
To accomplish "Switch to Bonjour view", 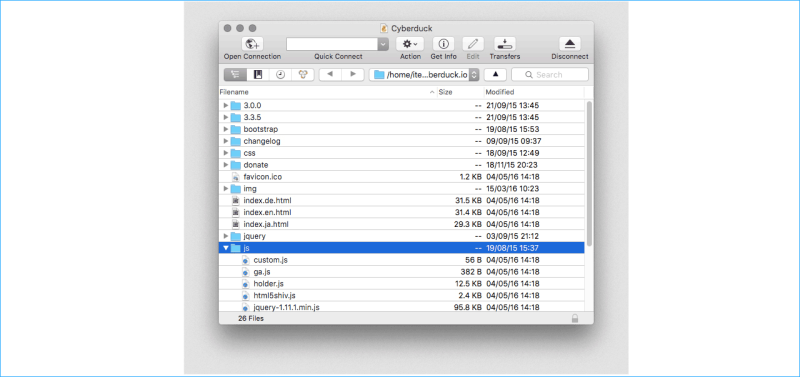I will click(303, 74).
